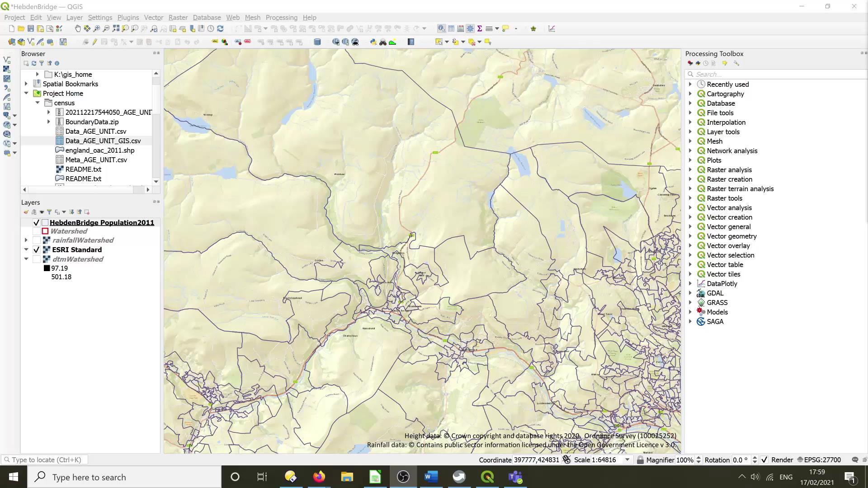Enable the Watershed layer checkbox

click(x=36, y=231)
